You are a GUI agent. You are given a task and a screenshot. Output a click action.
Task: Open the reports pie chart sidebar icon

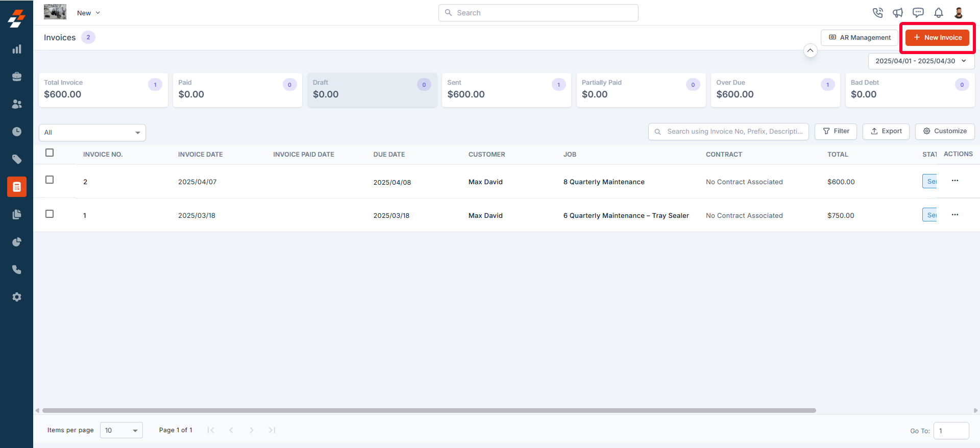[17, 242]
